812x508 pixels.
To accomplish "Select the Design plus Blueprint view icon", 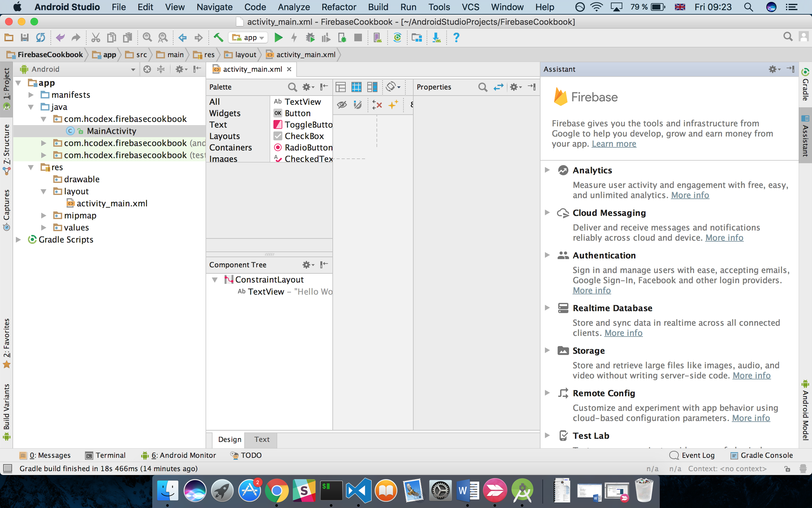I will pyautogui.click(x=372, y=87).
